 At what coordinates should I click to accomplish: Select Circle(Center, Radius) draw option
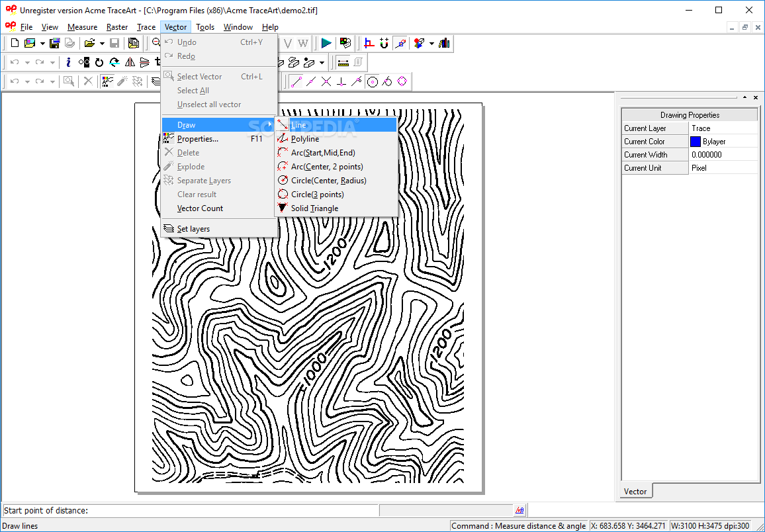click(337, 181)
